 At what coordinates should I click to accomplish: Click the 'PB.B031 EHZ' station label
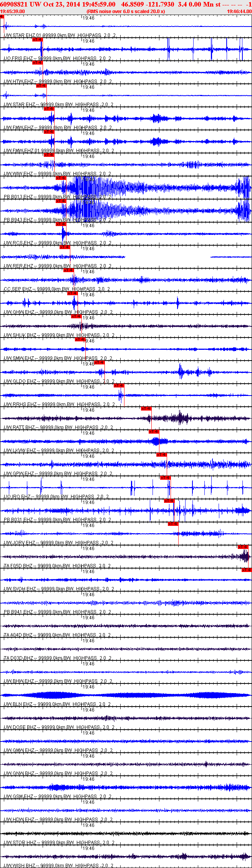[18, 520]
